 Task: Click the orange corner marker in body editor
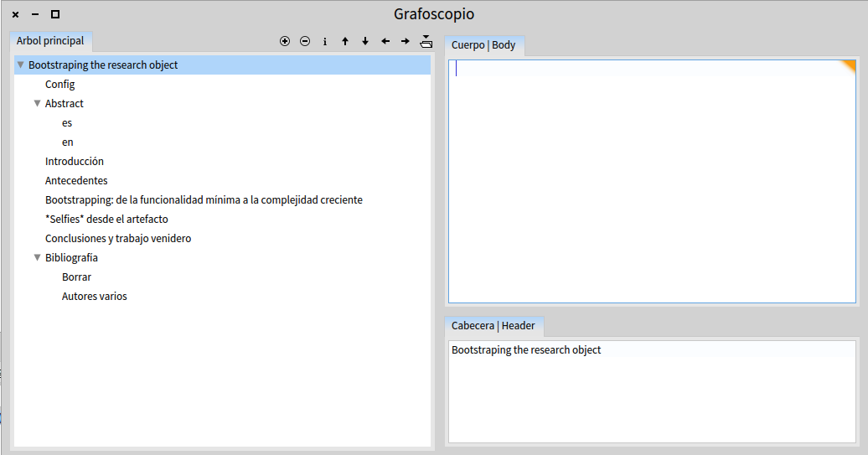(x=850, y=65)
